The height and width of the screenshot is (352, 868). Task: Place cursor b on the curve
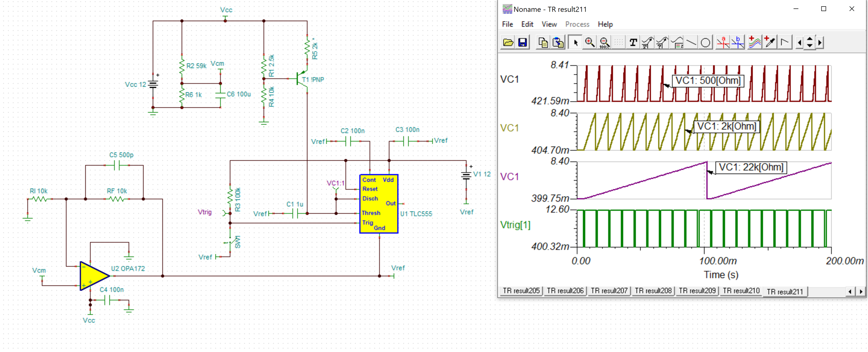pyautogui.click(x=737, y=42)
